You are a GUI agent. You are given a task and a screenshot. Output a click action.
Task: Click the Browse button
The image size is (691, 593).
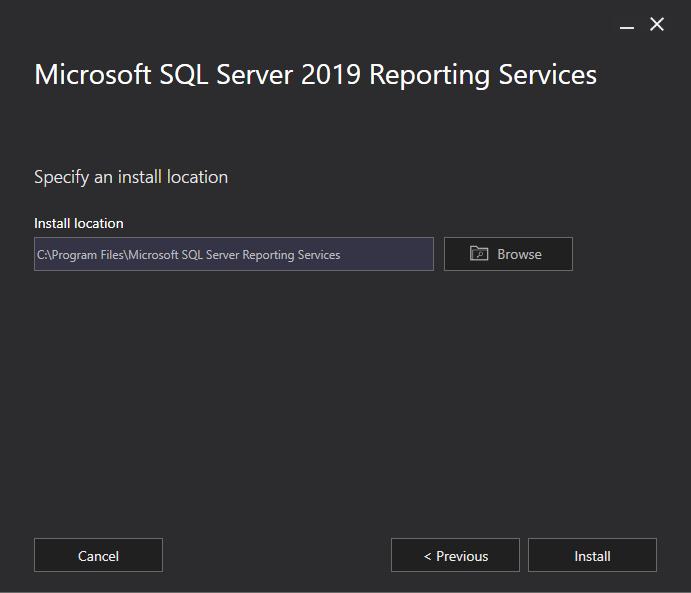[x=508, y=254]
